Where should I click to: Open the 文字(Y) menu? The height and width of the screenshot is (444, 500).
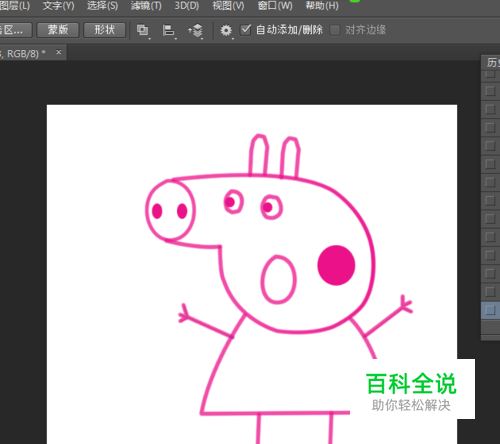click(58, 6)
